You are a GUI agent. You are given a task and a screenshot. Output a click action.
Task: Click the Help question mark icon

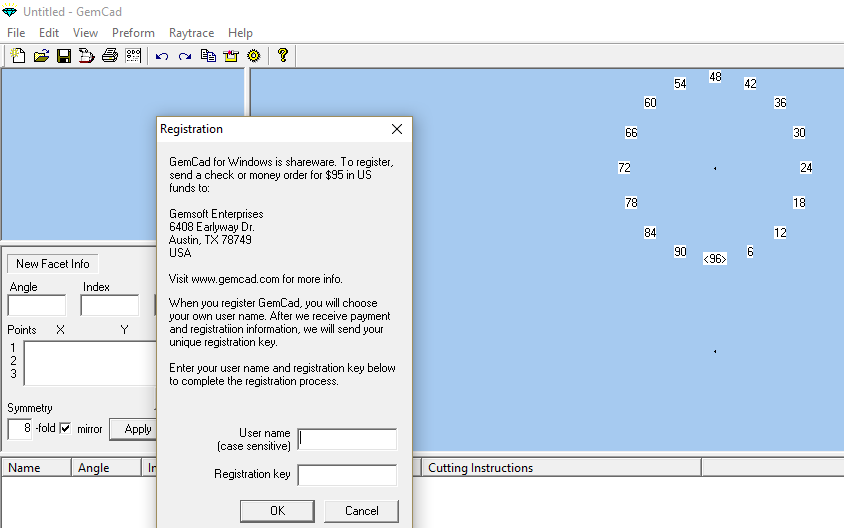pos(283,55)
